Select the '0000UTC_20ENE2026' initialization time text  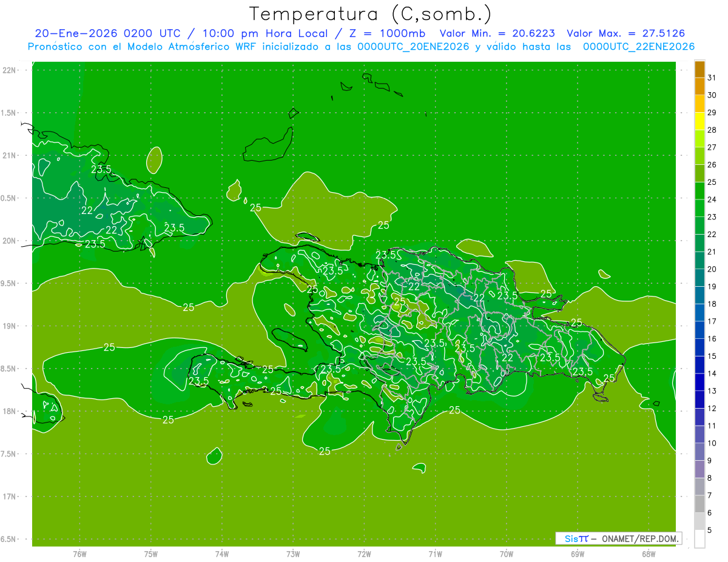413,47
